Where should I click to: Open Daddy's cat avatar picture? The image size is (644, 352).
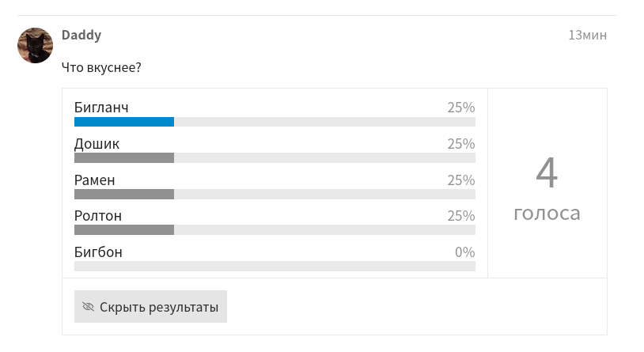(36, 45)
